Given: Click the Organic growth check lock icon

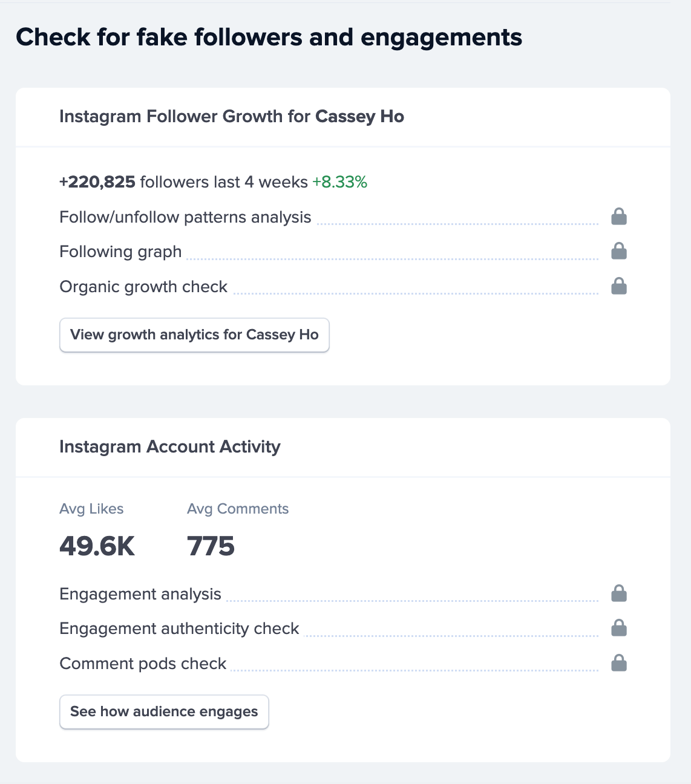Looking at the screenshot, I should [x=618, y=286].
